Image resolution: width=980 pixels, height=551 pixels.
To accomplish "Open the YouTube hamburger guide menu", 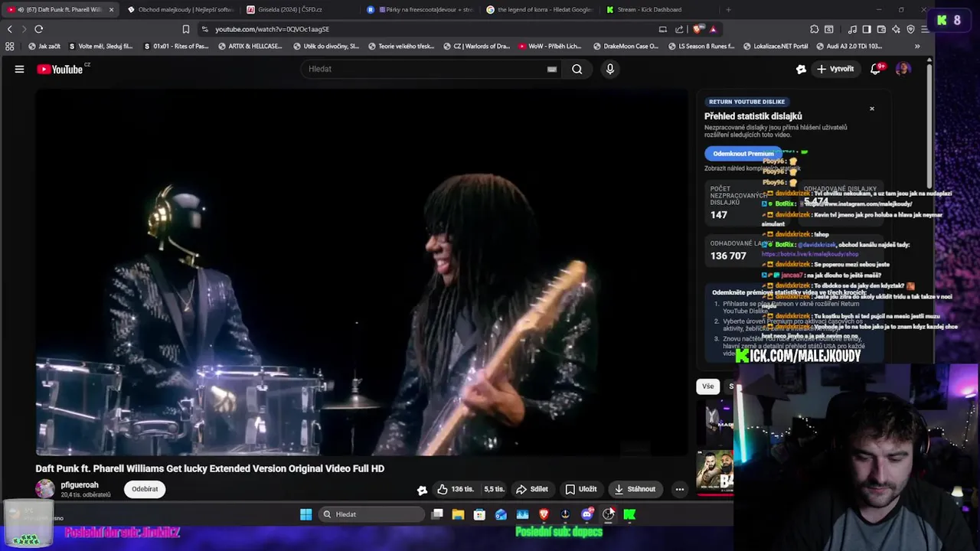I will tap(19, 69).
